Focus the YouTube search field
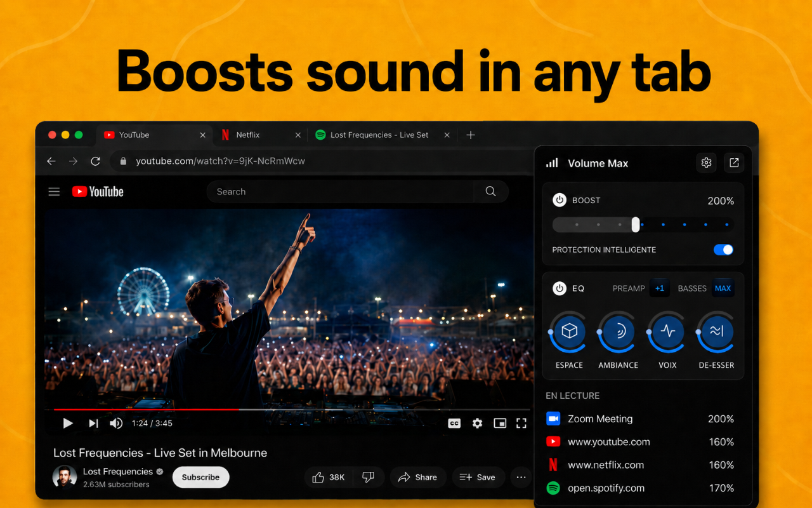 [x=340, y=192]
